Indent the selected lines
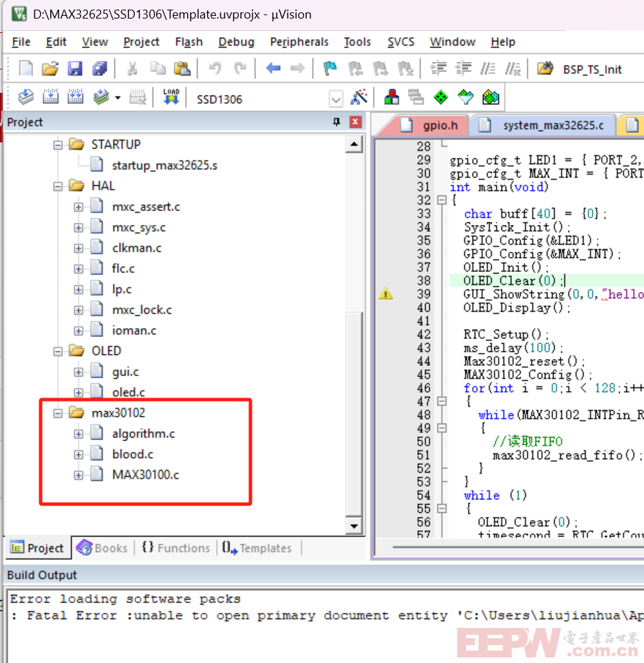 point(438,68)
